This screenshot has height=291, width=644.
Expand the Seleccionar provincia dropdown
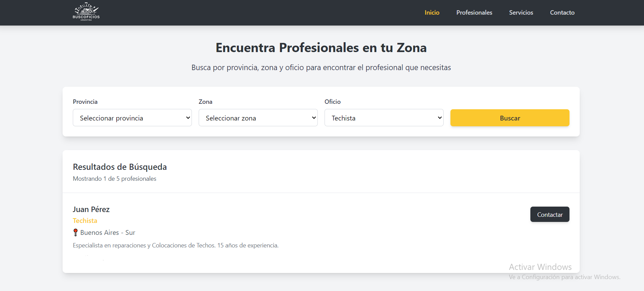coord(132,118)
